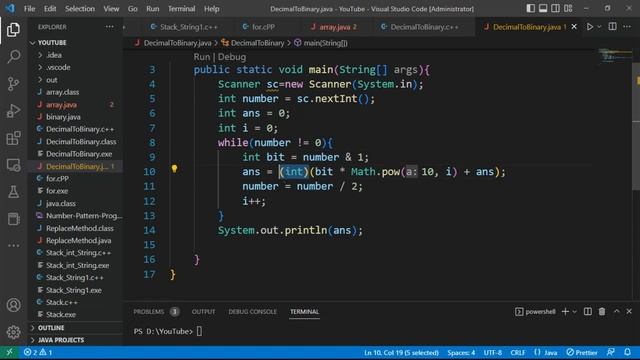Open Run and Debug view
The width and height of the screenshot is (640, 360).
(13, 111)
